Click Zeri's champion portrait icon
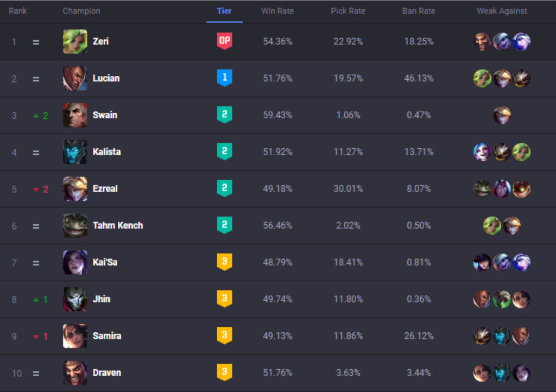Viewport: 556px width, 392px height. click(x=75, y=41)
